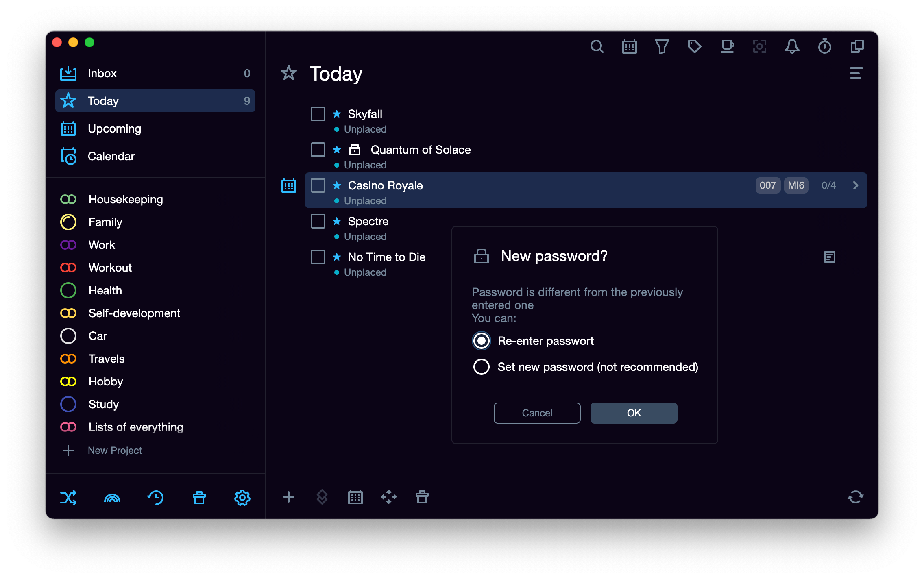Open the Self-development project

click(x=155, y=313)
